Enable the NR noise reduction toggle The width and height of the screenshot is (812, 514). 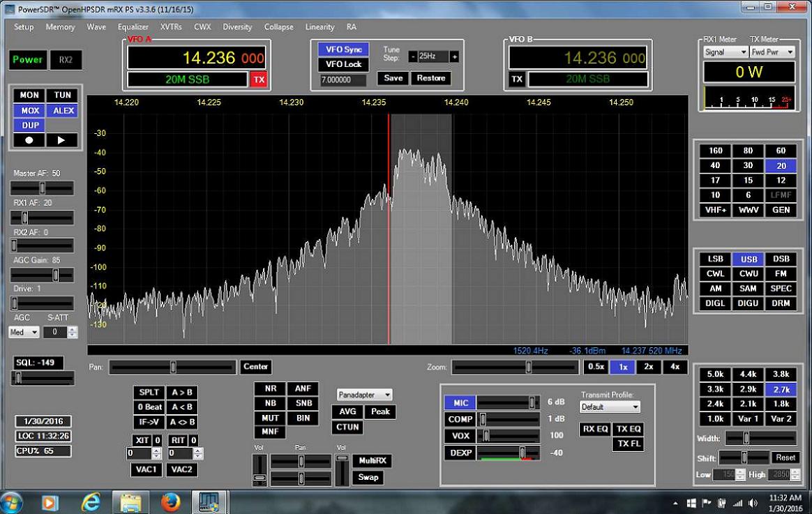pos(270,388)
